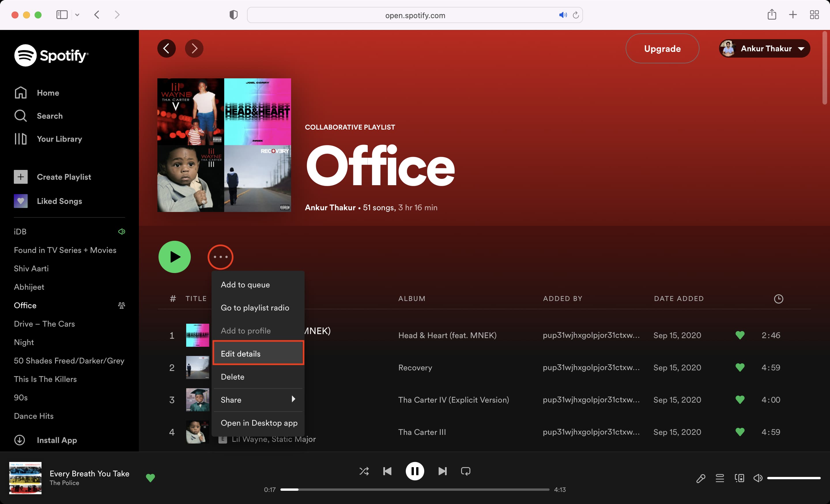The height and width of the screenshot is (504, 830).
Task: Click The Police artist name
Action: tap(64, 483)
